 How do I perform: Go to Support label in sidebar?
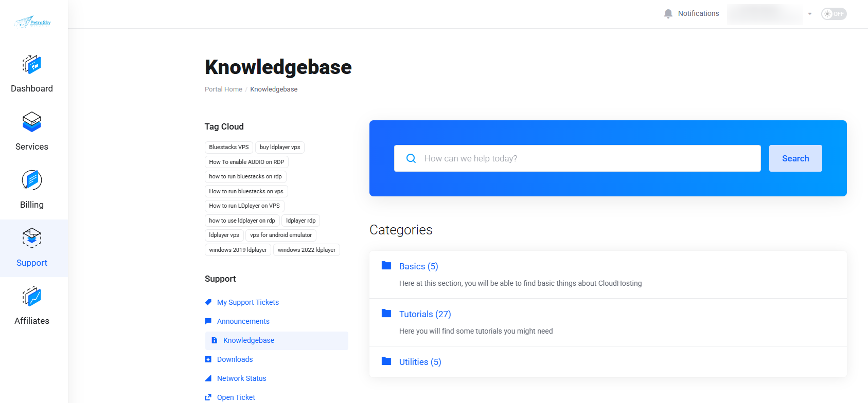click(x=32, y=263)
